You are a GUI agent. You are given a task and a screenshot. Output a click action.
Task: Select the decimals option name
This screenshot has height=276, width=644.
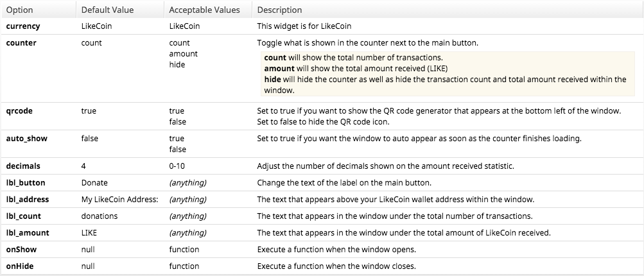pyautogui.click(x=23, y=166)
